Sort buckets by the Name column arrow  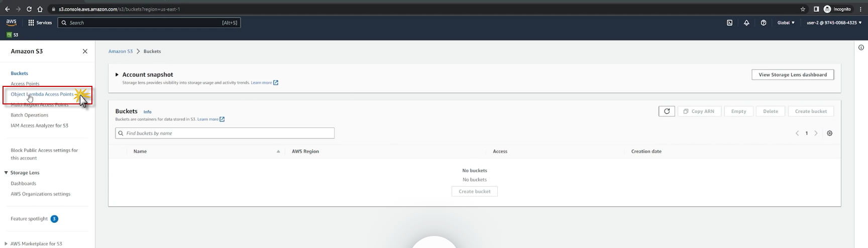point(278,151)
